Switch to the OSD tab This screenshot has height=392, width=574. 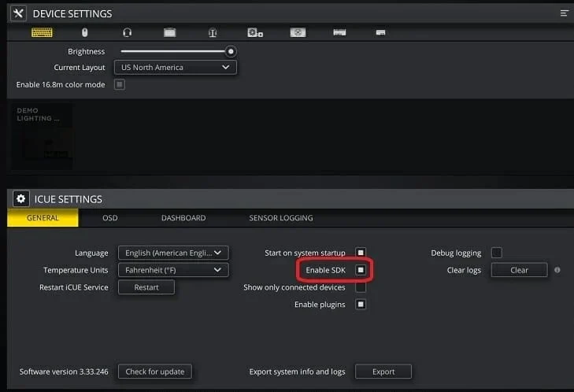[109, 218]
